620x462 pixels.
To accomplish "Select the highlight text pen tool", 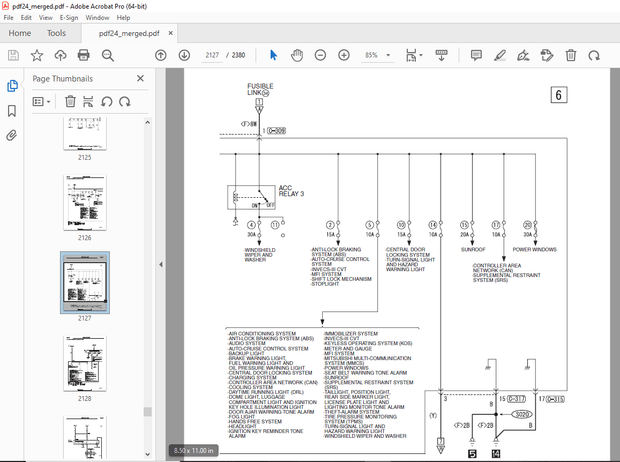I will tap(500, 55).
